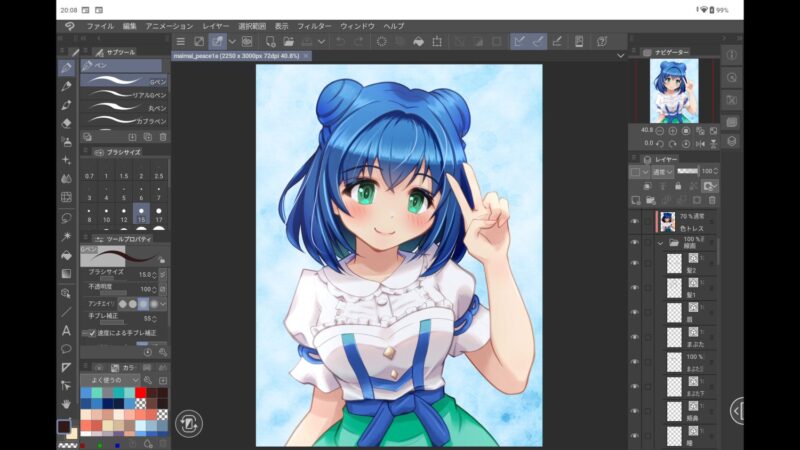This screenshot has height=450, width=800.
Task: Tap the Clip Studio logo icon
Action: pos(68,25)
